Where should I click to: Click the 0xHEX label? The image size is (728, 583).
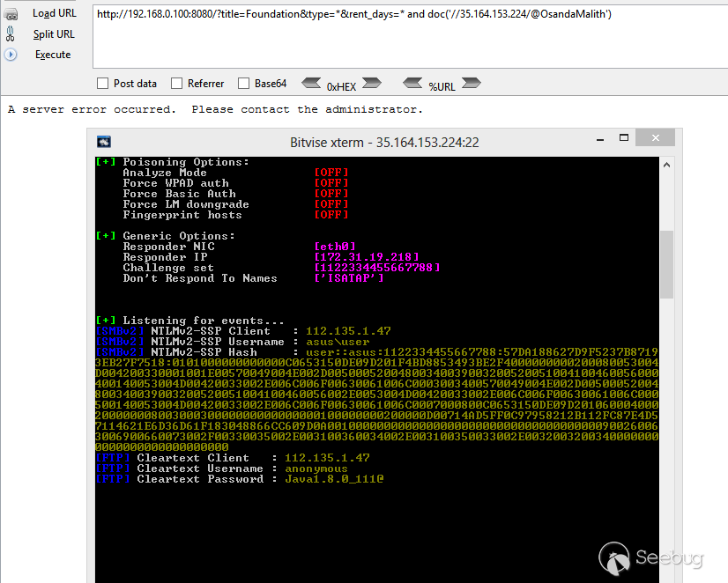(x=341, y=86)
